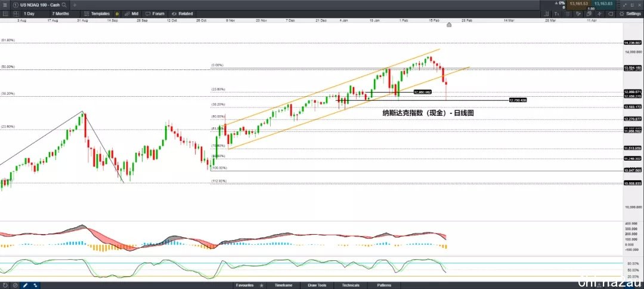Click the vertical bars icon in the right toolbar

[568, 14]
